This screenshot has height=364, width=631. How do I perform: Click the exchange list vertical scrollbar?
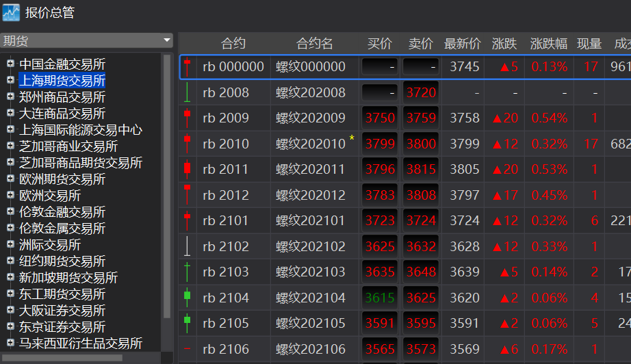166,186
